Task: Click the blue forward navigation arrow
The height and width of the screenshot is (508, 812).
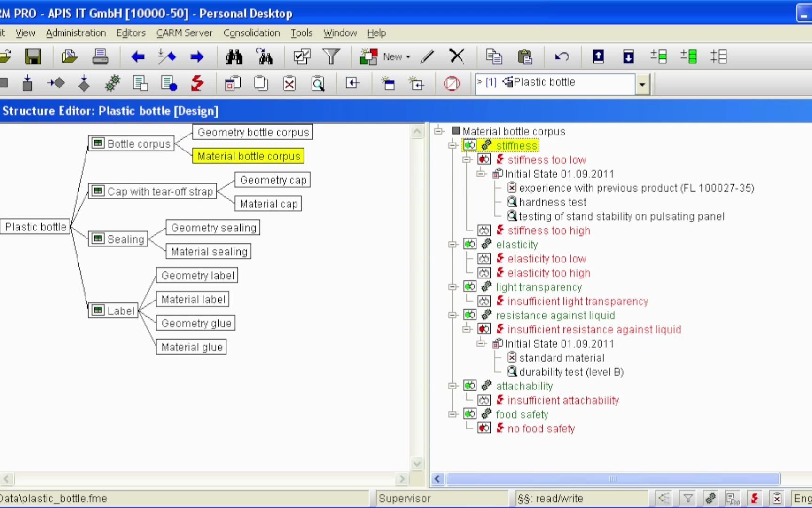Action: (x=197, y=56)
